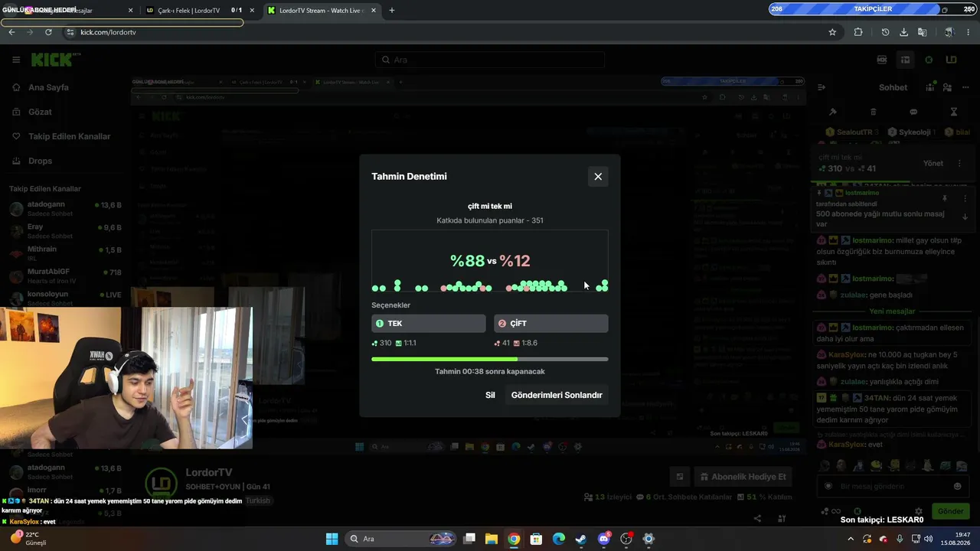Open the Kick sidebar hamburger menu

click(x=16, y=60)
